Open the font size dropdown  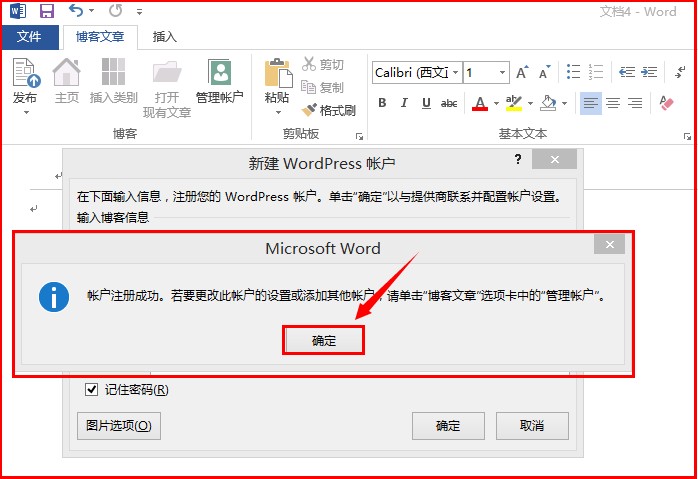(x=502, y=72)
